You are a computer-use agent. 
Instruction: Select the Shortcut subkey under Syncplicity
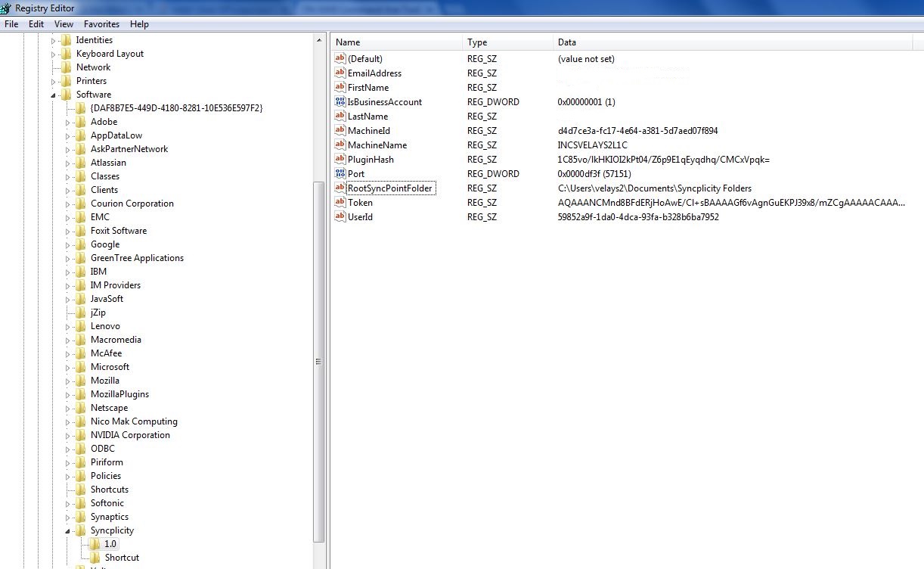(122, 558)
